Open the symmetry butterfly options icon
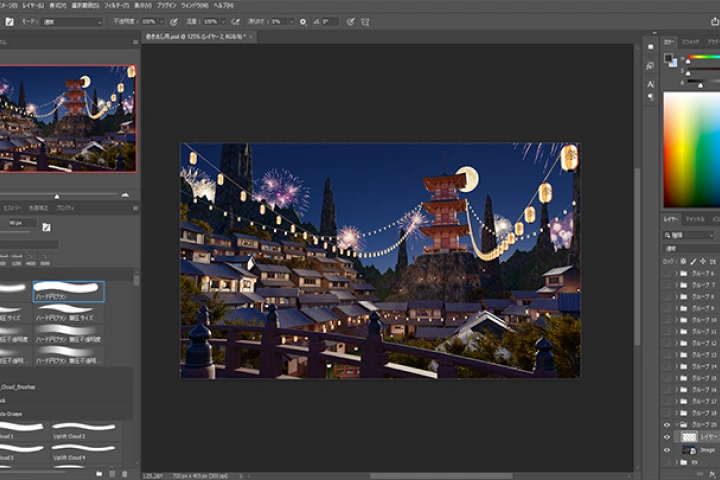This screenshot has height=480, width=720. tap(365, 22)
